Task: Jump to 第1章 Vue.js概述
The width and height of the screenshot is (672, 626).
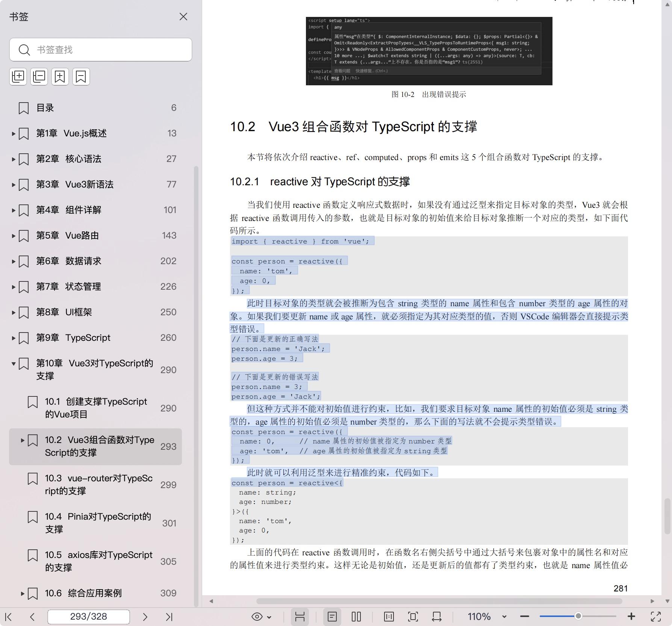Action: [x=71, y=133]
